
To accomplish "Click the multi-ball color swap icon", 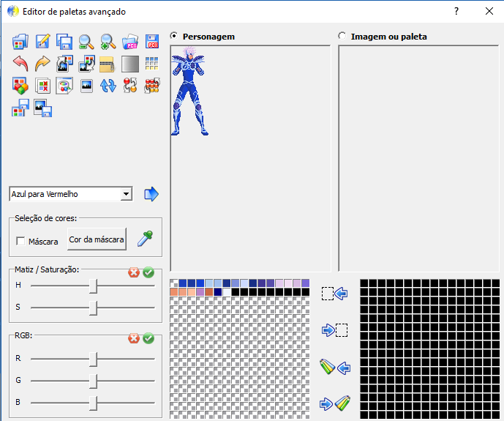I will click(x=151, y=86).
